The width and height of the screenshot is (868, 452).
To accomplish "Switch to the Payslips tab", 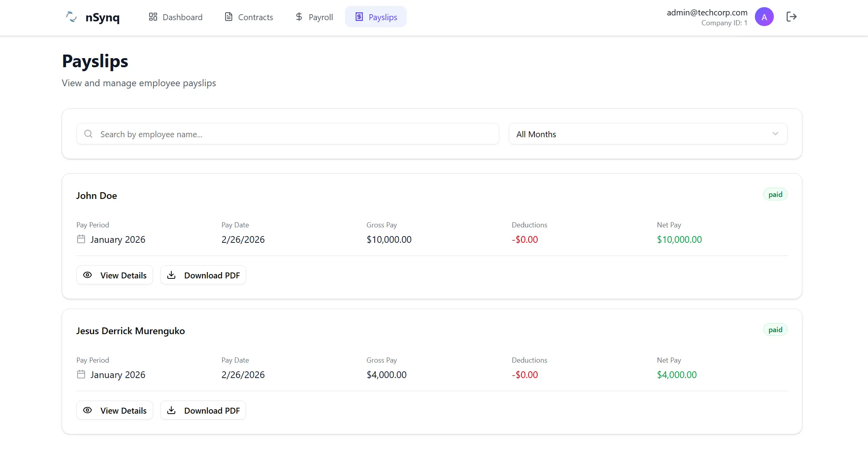I will coord(375,17).
